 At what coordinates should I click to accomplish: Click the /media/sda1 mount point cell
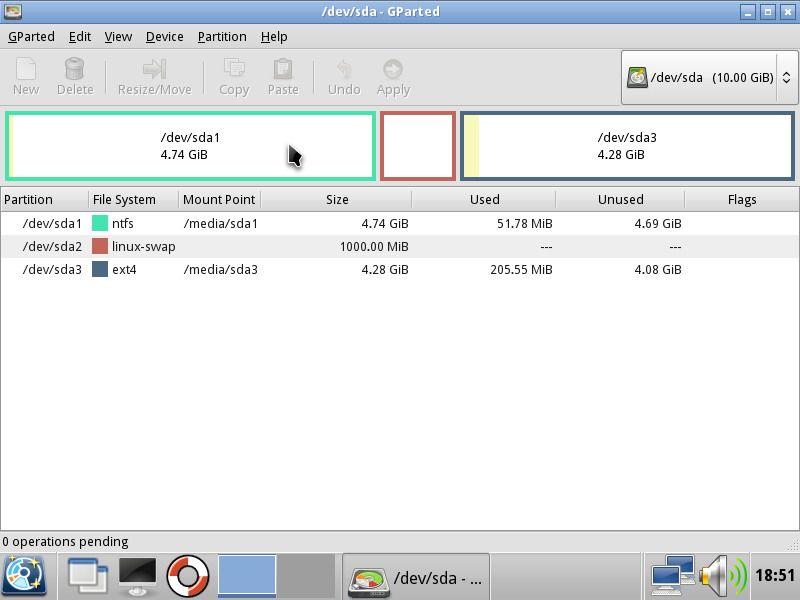220,223
